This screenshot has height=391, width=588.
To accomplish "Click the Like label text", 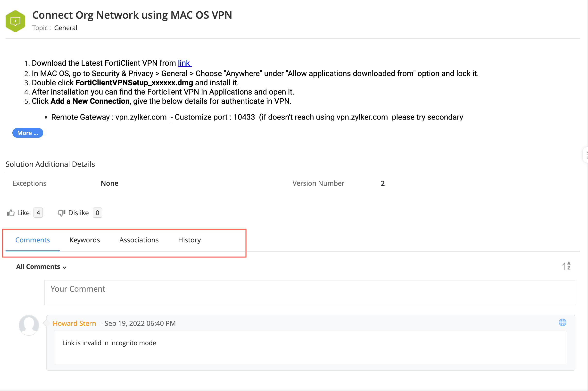I will [x=24, y=213].
